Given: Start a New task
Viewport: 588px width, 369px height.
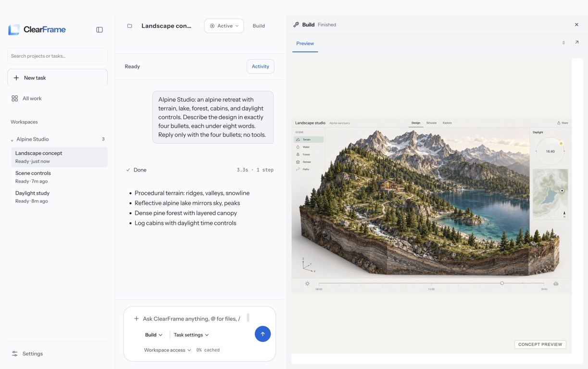Looking at the screenshot, I should 57,78.
